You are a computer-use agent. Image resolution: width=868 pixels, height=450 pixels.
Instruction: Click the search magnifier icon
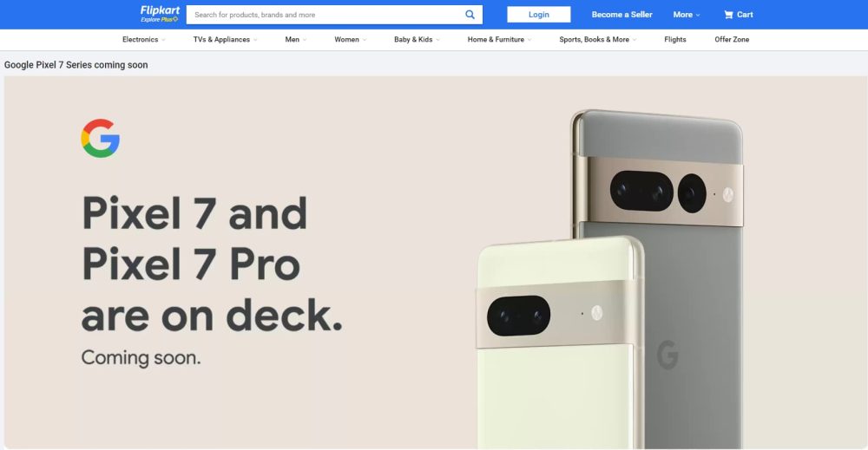470,15
